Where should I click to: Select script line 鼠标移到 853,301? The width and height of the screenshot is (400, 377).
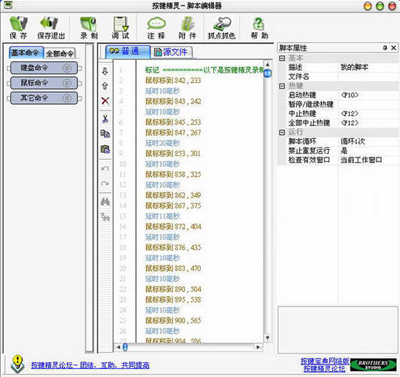[x=173, y=153]
